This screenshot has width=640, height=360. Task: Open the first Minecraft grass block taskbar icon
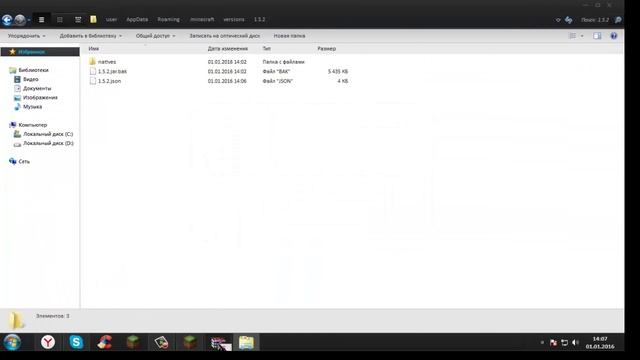click(133, 342)
